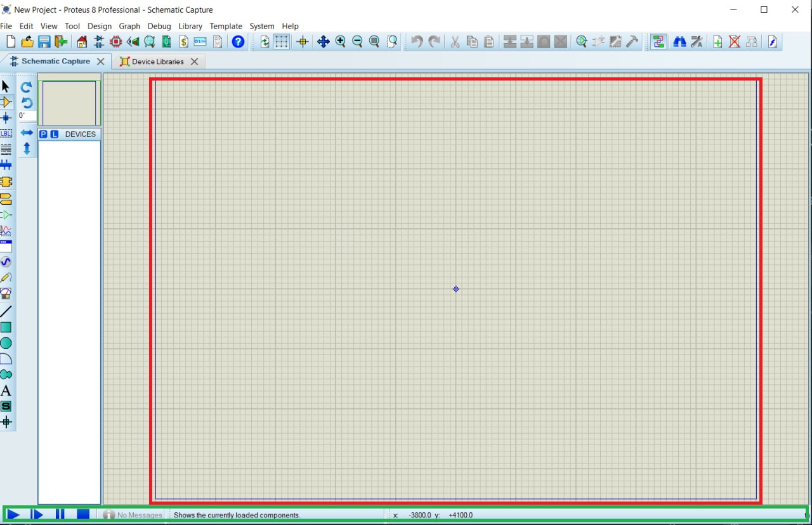Select the 2D graphics circle tool
The height and width of the screenshot is (525, 812).
6,343
